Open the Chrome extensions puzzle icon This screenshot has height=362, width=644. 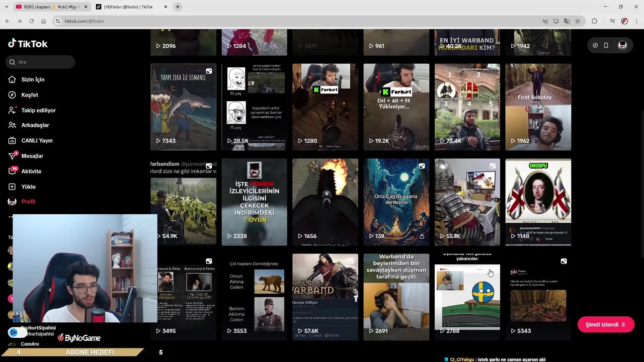coord(595,21)
